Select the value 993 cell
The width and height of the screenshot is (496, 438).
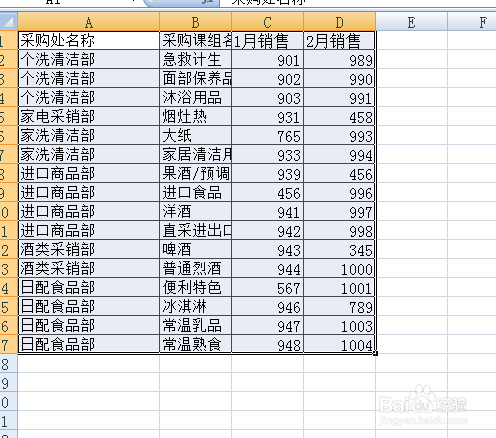[x=339, y=136]
